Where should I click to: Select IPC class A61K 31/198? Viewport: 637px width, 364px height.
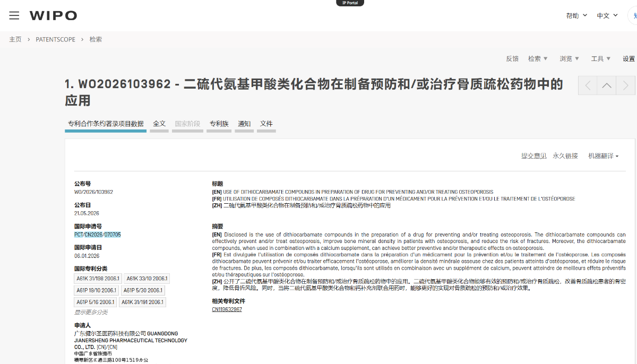(x=98, y=279)
